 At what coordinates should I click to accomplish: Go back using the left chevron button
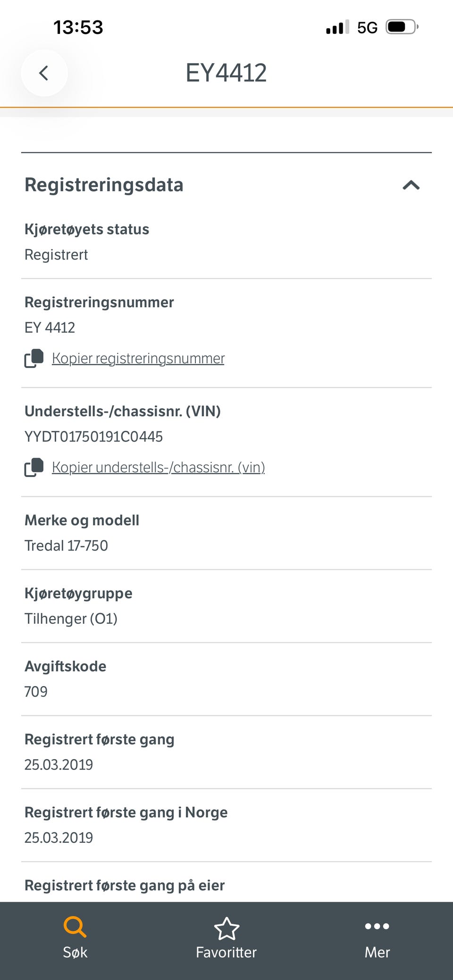44,73
